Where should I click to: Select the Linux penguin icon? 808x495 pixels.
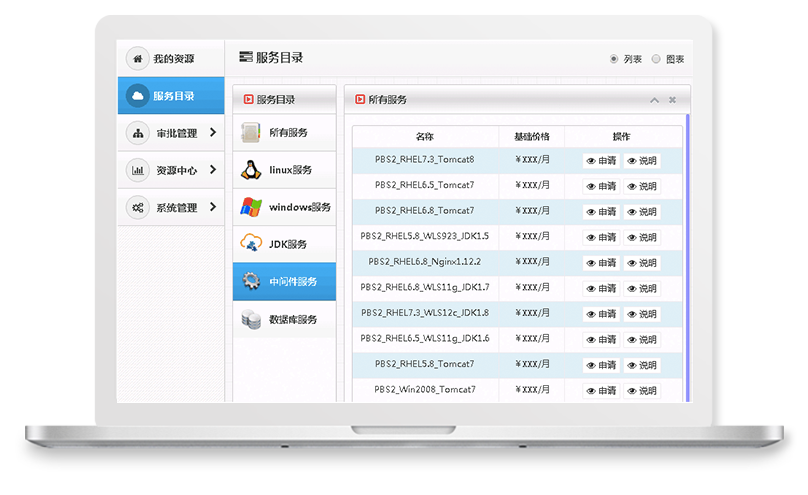coord(251,170)
